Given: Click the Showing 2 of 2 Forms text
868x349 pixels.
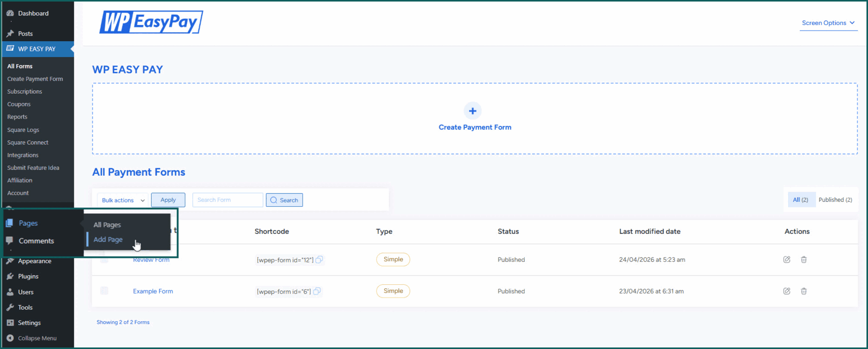Looking at the screenshot, I should coord(123,322).
